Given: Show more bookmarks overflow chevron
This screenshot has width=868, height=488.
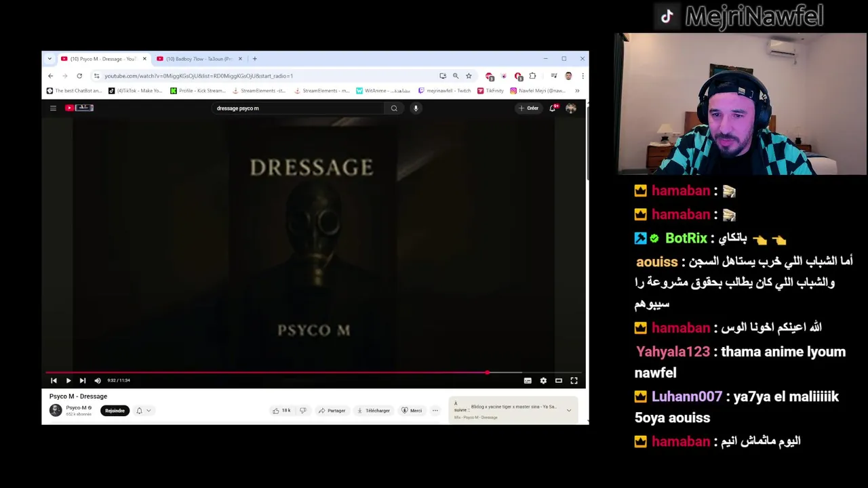Looking at the screenshot, I should tap(577, 91).
